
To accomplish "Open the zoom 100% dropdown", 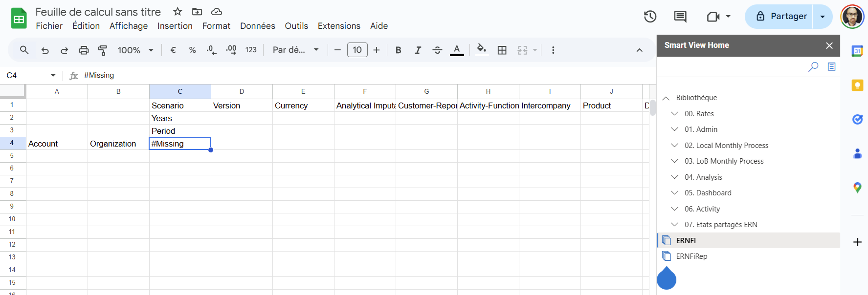I will point(135,50).
